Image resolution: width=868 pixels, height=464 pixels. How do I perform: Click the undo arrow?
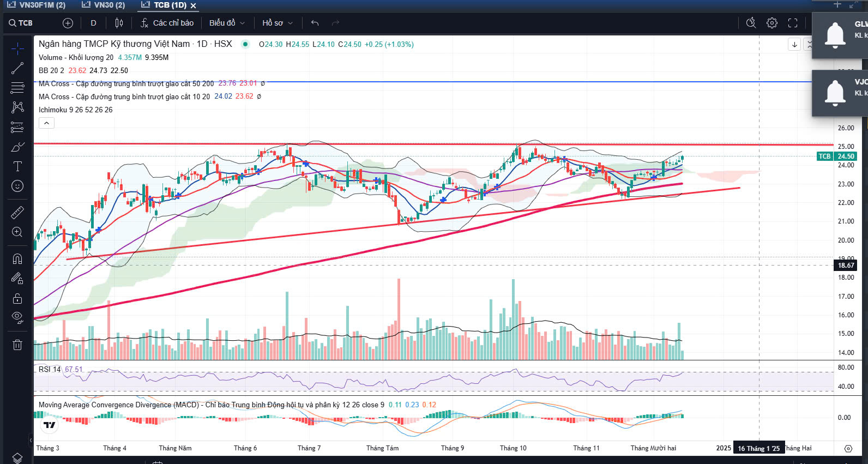tap(315, 23)
